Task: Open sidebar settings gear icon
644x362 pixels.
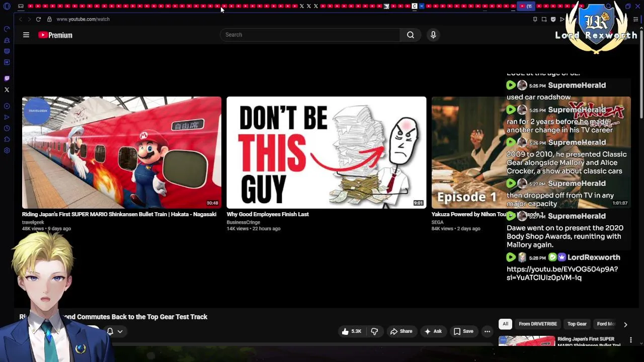Action: click(x=7, y=150)
